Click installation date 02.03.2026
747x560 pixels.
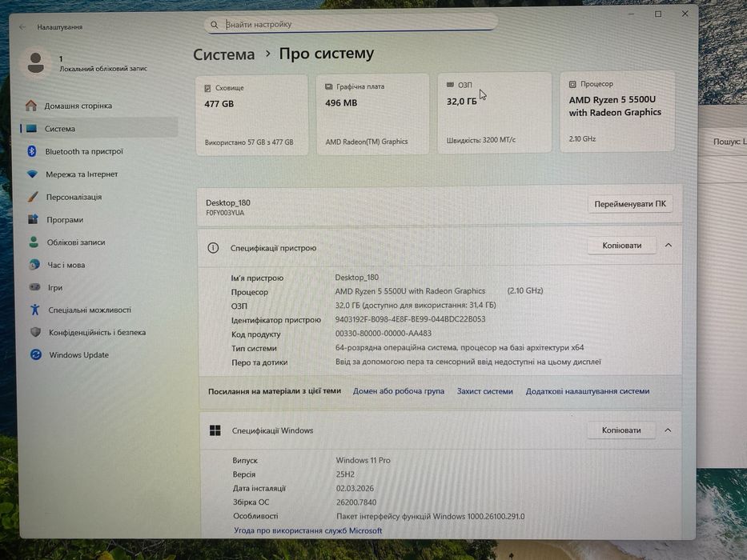tap(355, 488)
